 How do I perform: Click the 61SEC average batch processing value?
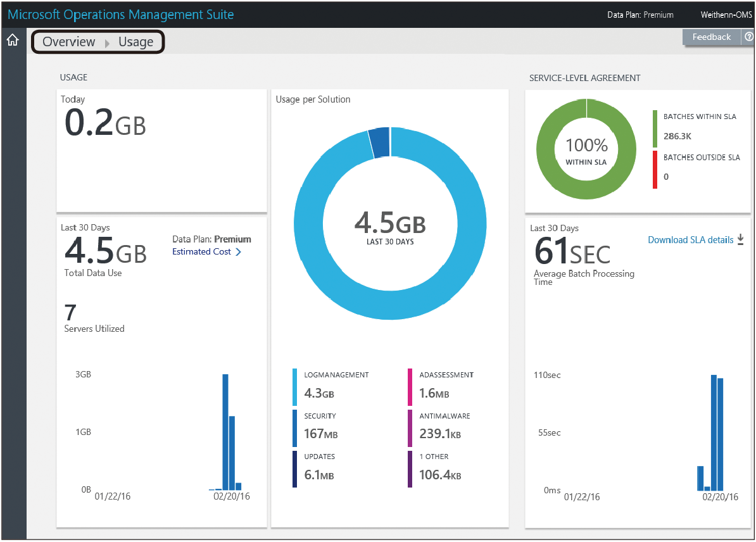point(572,251)
